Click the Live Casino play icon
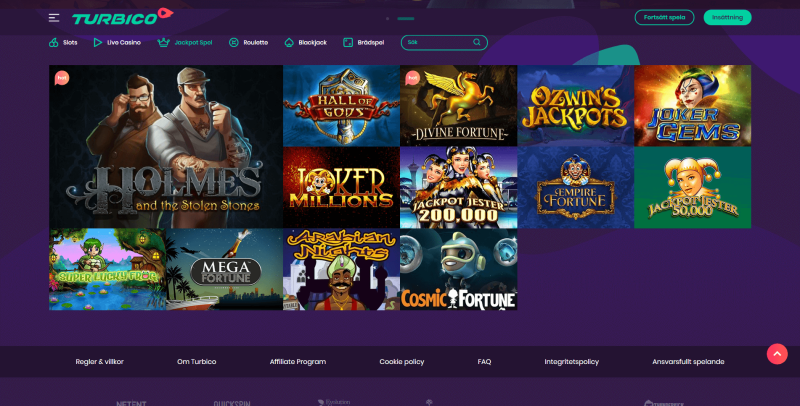This screenshot has width=800, height=406. (97, 42)
